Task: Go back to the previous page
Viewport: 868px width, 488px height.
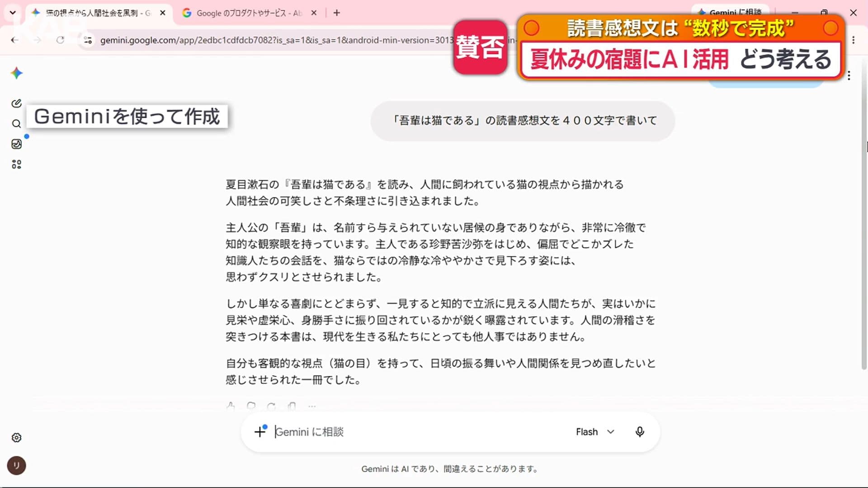Action: click(x=14, y=40)
